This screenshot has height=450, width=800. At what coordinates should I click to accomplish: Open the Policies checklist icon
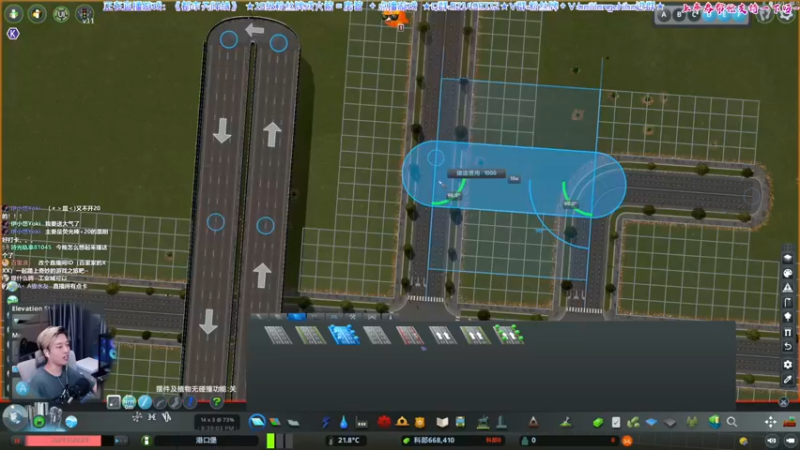point(616,422)
